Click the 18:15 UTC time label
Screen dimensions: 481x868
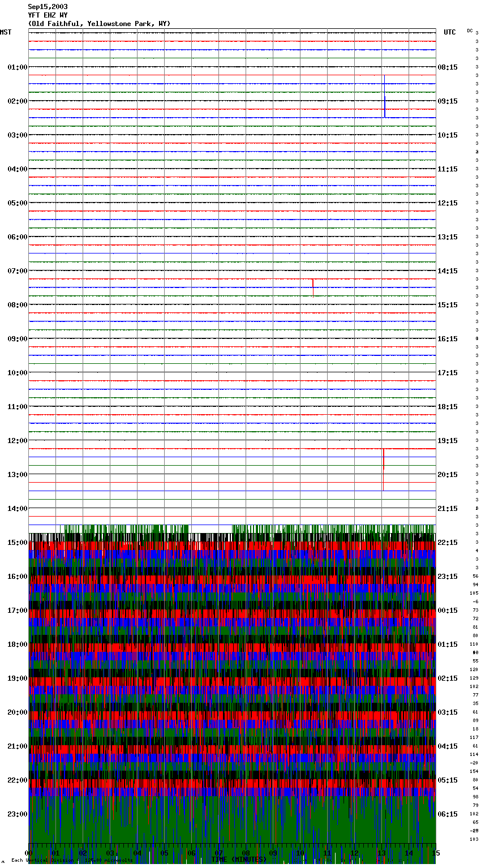pyautogui.click(x=448, y=407)
